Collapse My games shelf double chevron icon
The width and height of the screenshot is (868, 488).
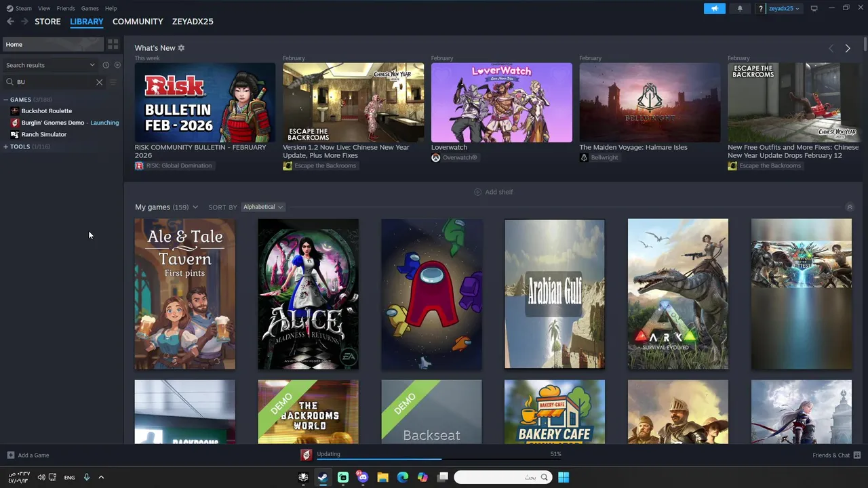point(849,207)
